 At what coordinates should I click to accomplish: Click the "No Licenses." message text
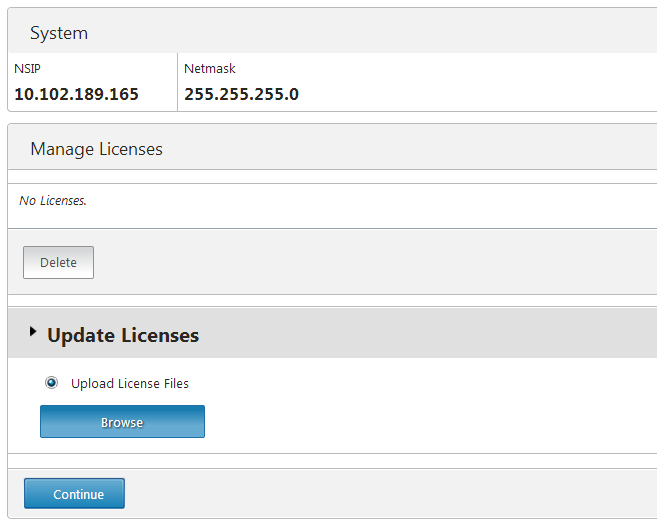pos(53,201)
